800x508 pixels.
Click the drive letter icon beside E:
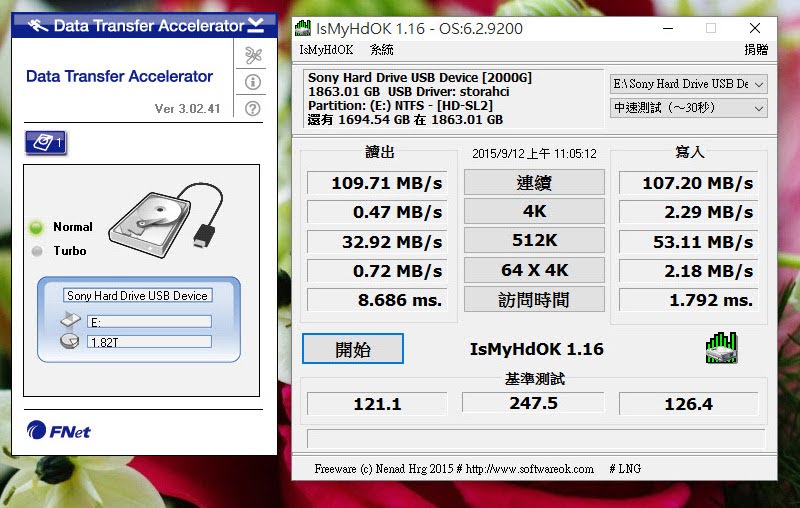(70, 320)
